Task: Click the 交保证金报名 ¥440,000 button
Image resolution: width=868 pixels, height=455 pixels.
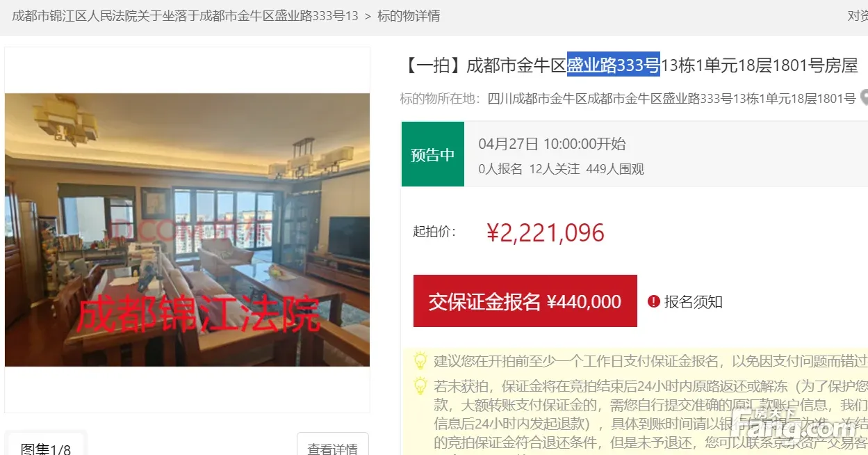Action: 525,301
